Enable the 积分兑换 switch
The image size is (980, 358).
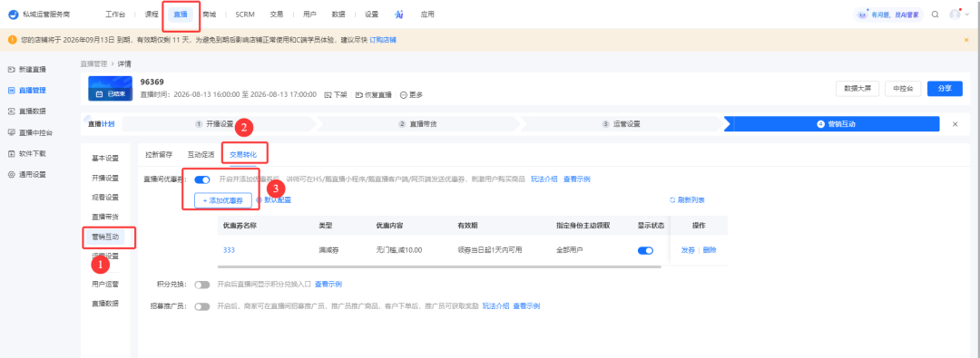(201, 285)
